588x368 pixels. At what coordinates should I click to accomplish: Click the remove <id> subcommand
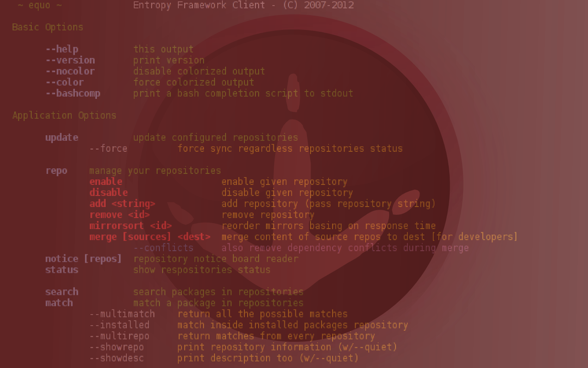point(119,215)
